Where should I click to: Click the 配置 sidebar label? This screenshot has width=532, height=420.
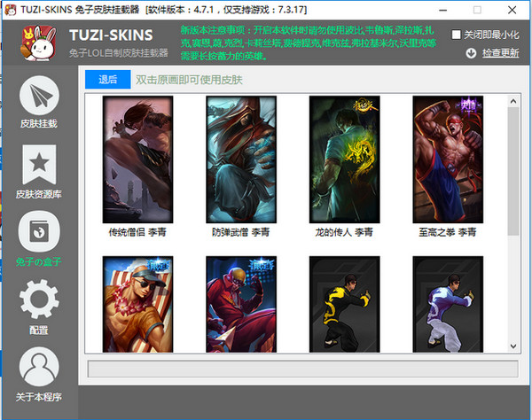(39, 330)
